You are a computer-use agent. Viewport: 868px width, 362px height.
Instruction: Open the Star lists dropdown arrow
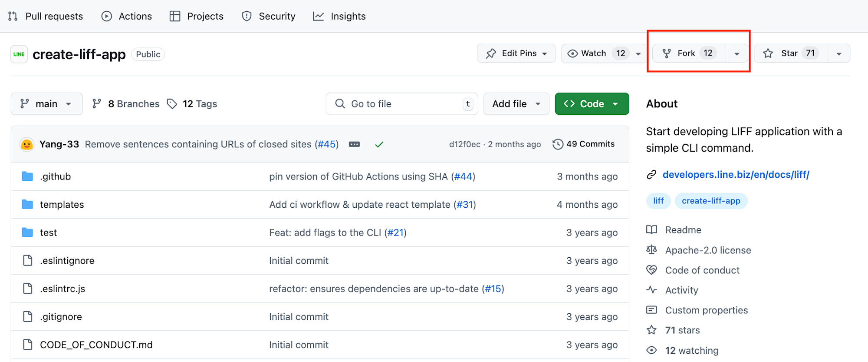pos(839,53)
